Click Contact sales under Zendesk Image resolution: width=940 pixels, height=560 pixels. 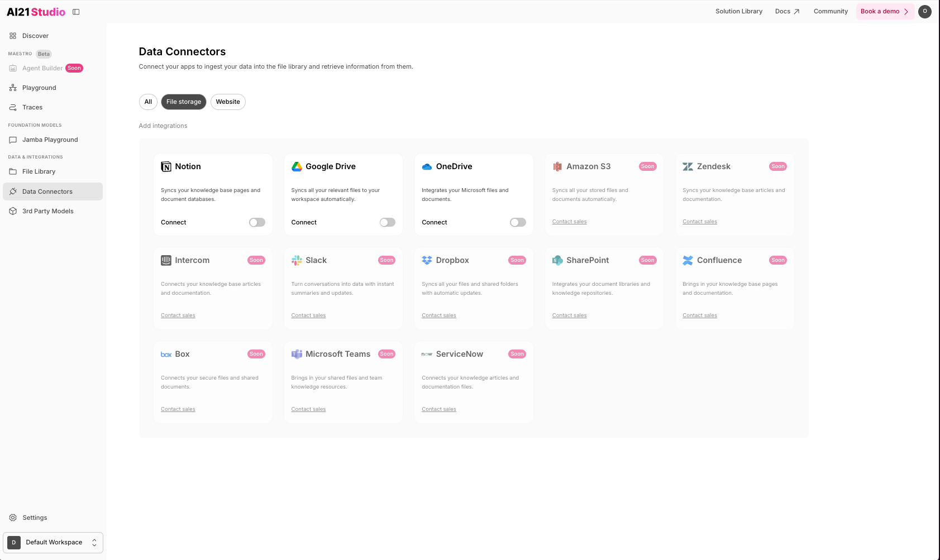[699, 221]
